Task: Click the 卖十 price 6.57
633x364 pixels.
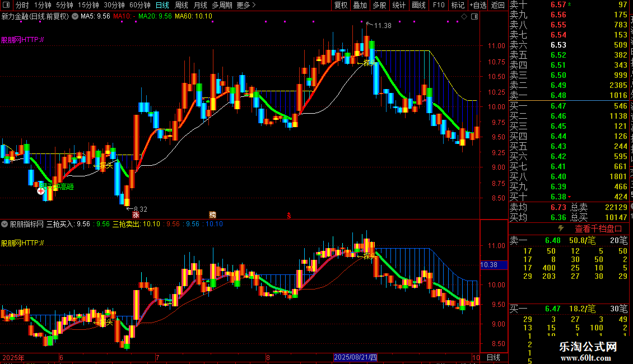Action: pyautogui.click(x=558, y=5)
